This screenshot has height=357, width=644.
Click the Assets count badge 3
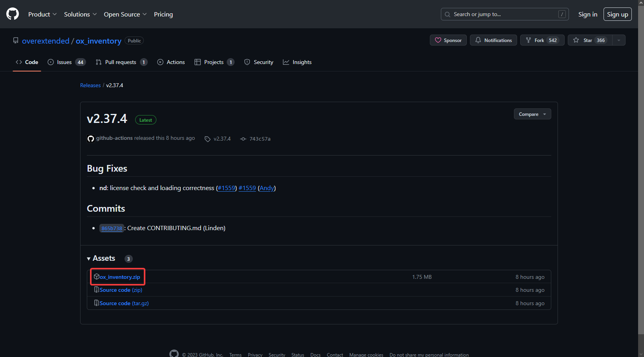tap(128, 259)
